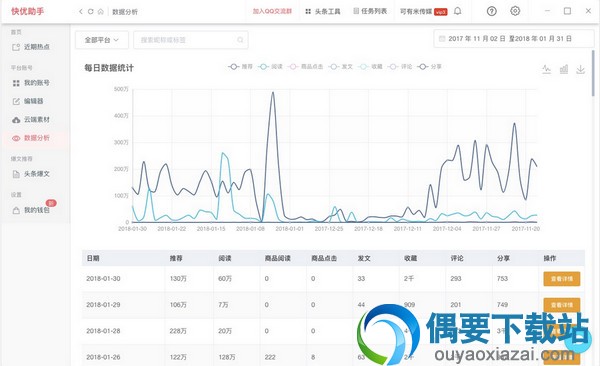600x366 pixels.
Task: Click the 可有米传媒 account name
Action: 416,11
